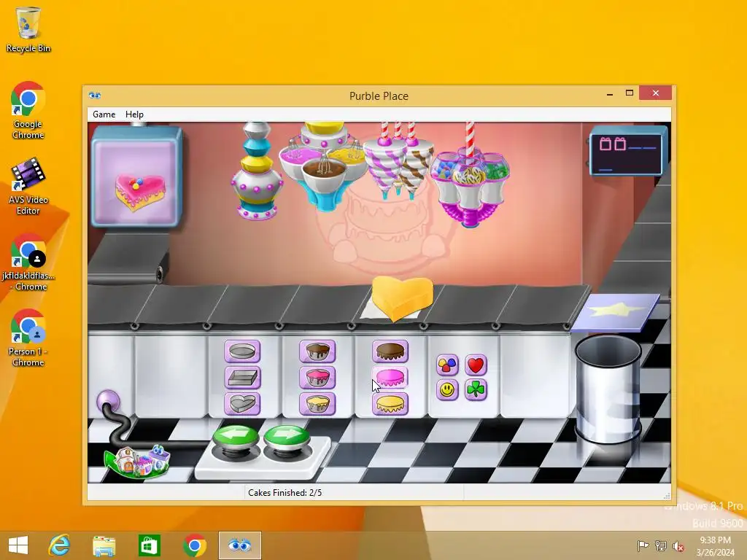747x560 pixels.
Task: Apply the chocolate brown icing button
Action: 390,351
